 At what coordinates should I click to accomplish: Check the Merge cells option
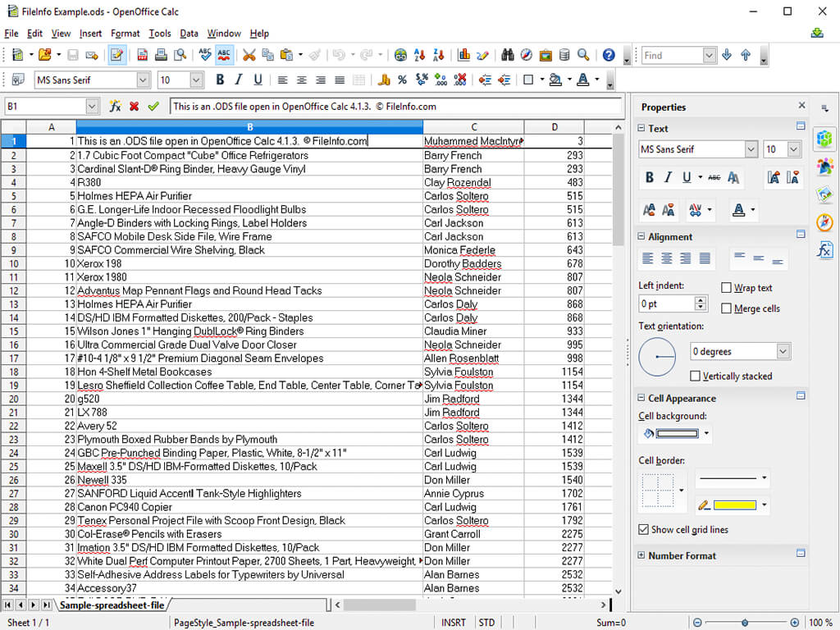726,308
